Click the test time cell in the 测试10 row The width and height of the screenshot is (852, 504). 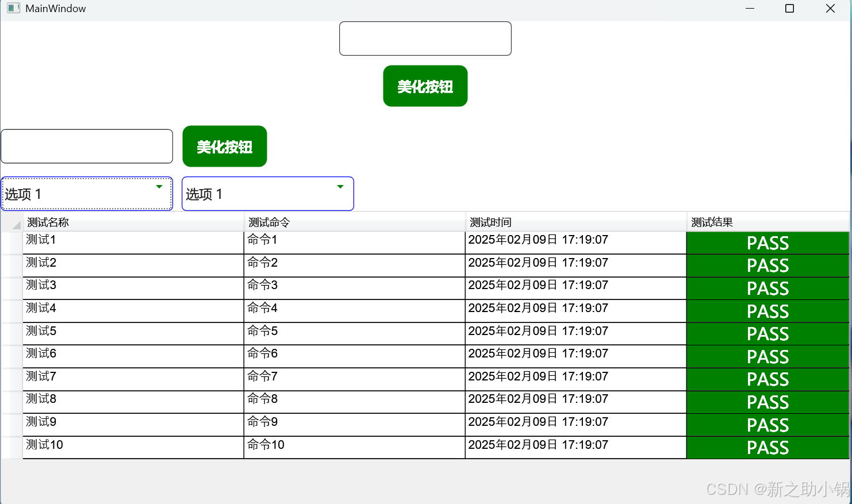coord(576,448)
